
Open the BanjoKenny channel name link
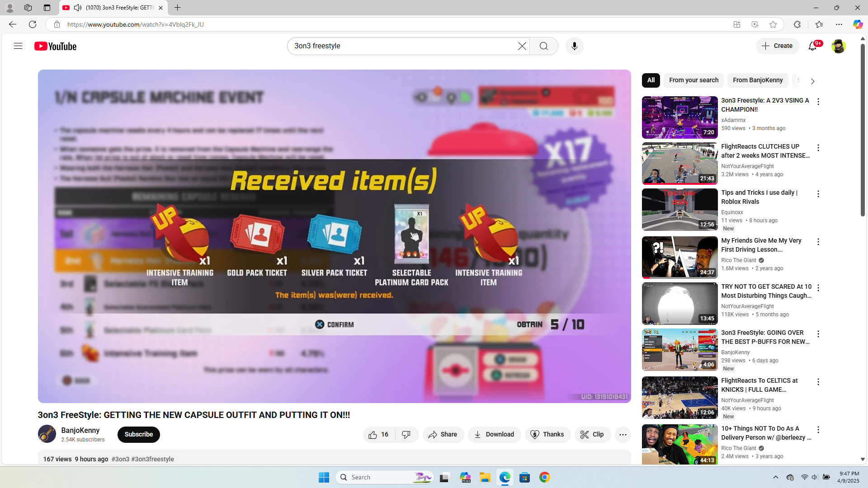tap(80, 431)
